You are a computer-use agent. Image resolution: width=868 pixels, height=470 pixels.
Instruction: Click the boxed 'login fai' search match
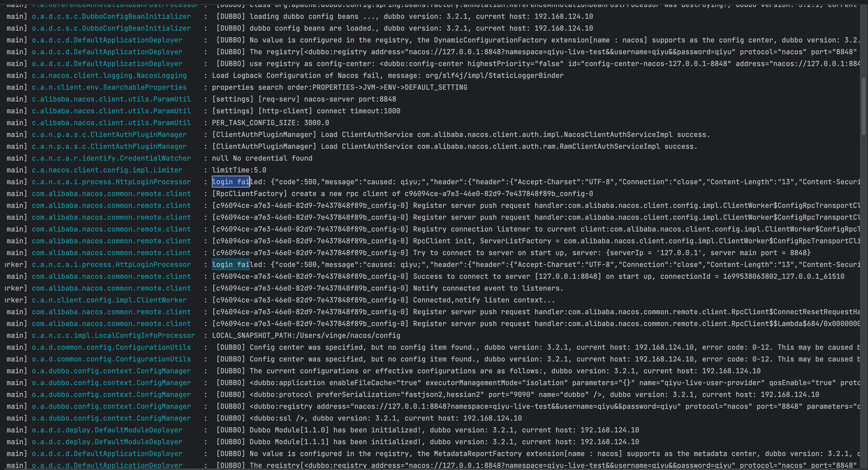[230, 182]
